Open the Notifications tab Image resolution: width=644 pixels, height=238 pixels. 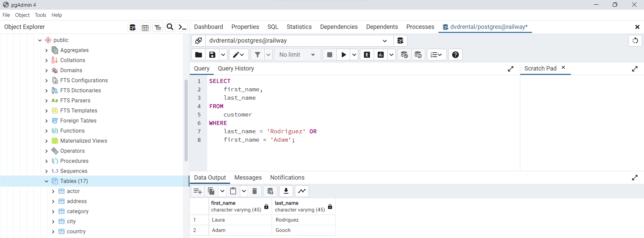tap(287, 178)
